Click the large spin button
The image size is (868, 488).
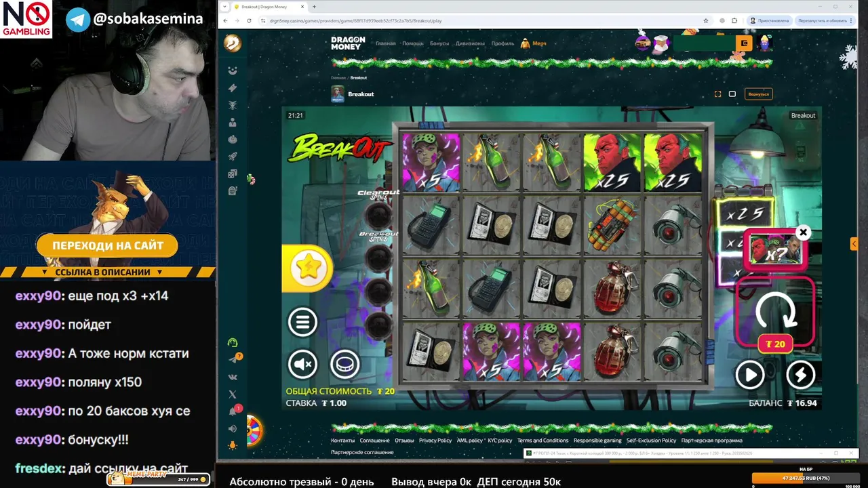point(775,312)
